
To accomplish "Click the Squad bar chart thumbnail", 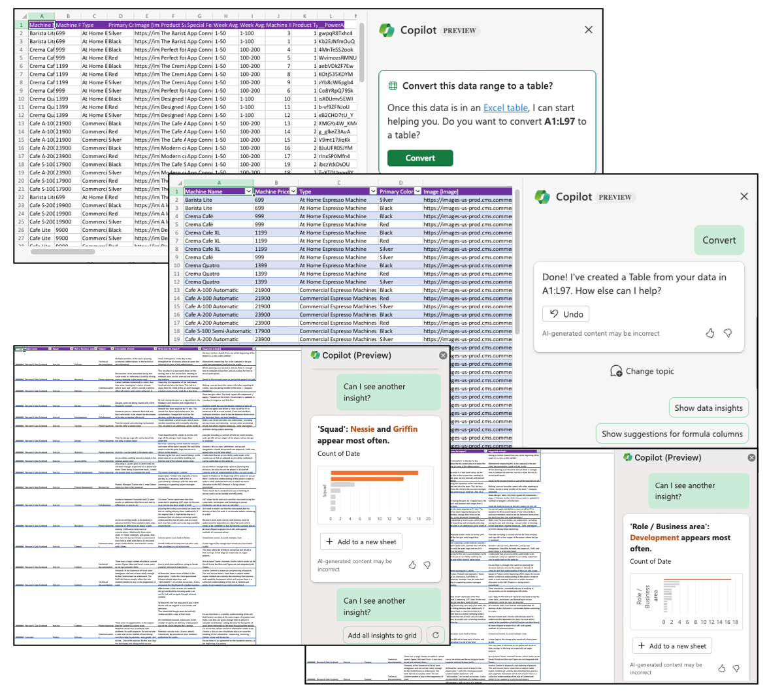I will (x=376, y=495).
